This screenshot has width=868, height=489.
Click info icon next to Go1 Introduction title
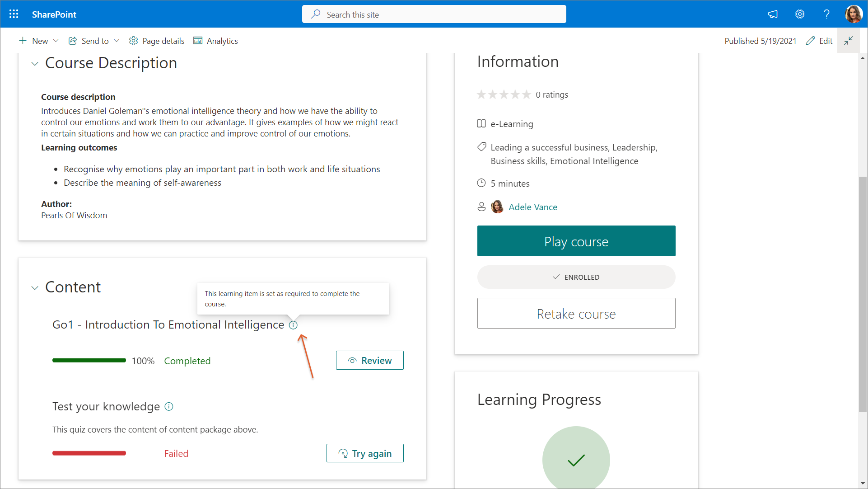click(293, 325)
